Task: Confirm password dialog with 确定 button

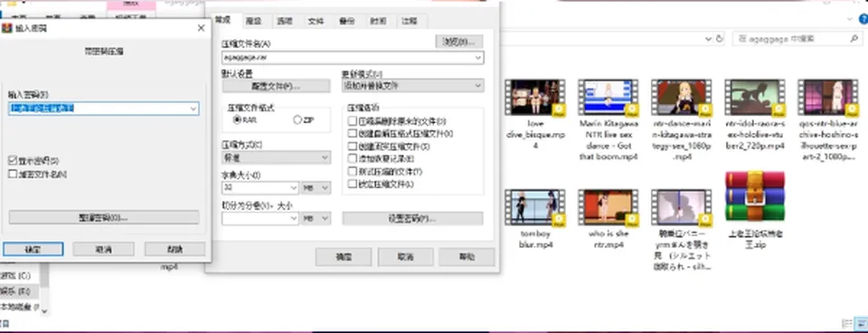Action: point(33,249)
